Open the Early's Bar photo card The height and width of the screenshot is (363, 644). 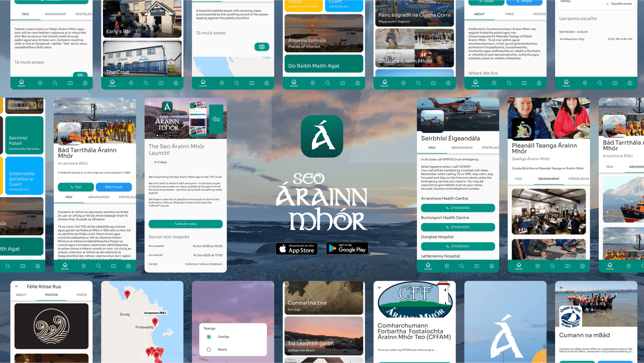click(x=142, y=19)
